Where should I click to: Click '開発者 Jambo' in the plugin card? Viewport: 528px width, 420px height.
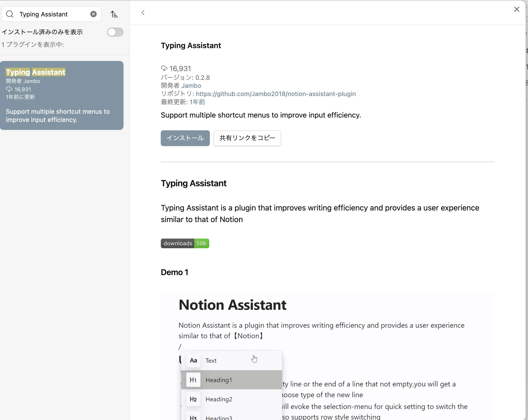[x=23, y=81]
